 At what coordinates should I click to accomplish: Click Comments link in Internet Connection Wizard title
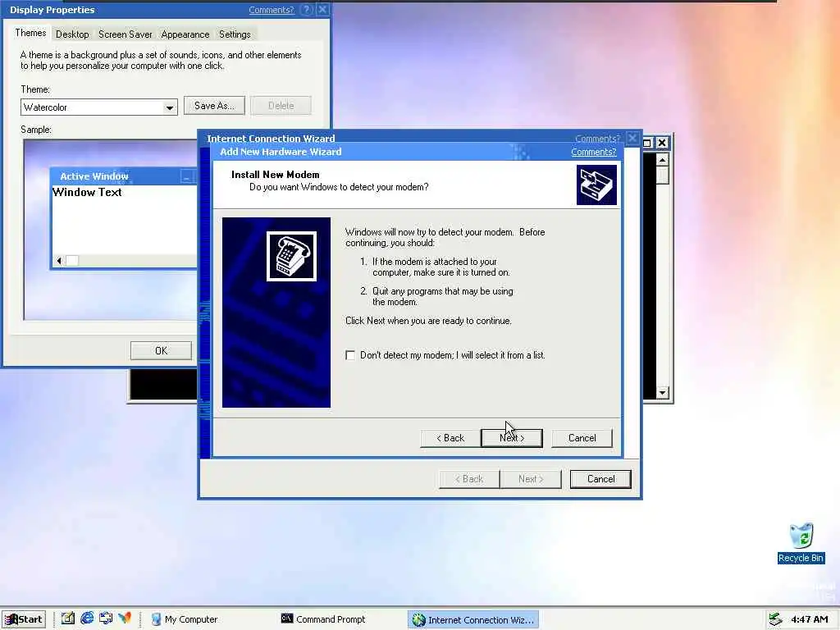pos(597,139)
